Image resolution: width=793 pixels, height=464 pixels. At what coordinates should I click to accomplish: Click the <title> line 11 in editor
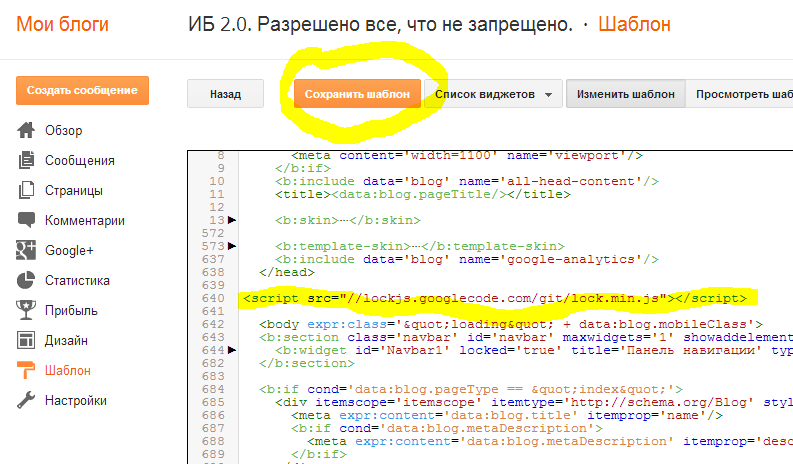(423, 194)
